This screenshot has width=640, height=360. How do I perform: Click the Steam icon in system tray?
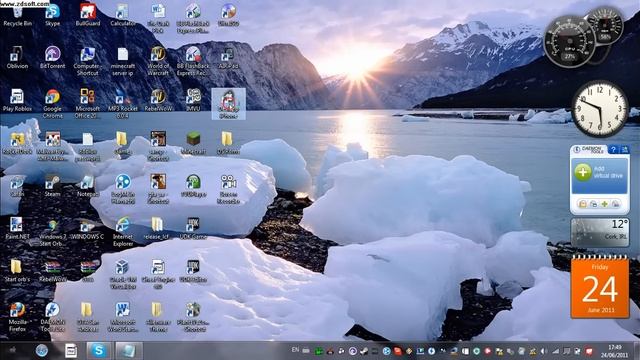[x=364, y=351]
